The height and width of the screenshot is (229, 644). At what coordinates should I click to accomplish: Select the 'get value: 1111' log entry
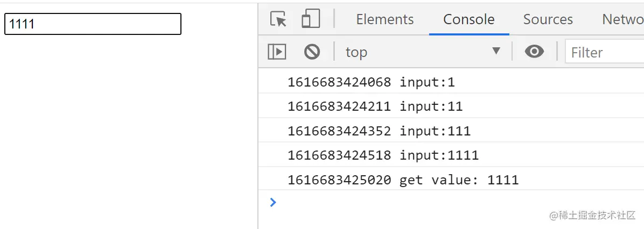coord(459,180)
